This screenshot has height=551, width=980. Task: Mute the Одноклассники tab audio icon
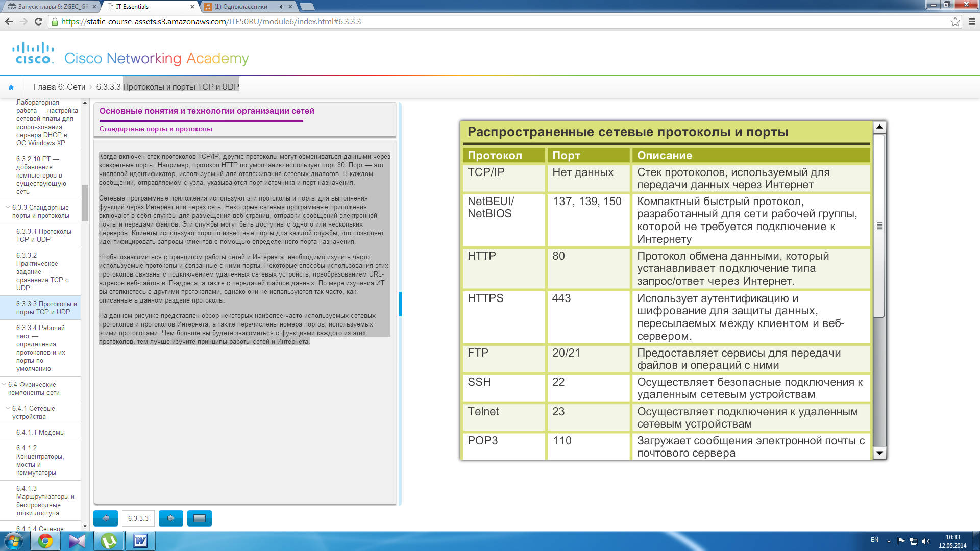[x=282, y=7]
